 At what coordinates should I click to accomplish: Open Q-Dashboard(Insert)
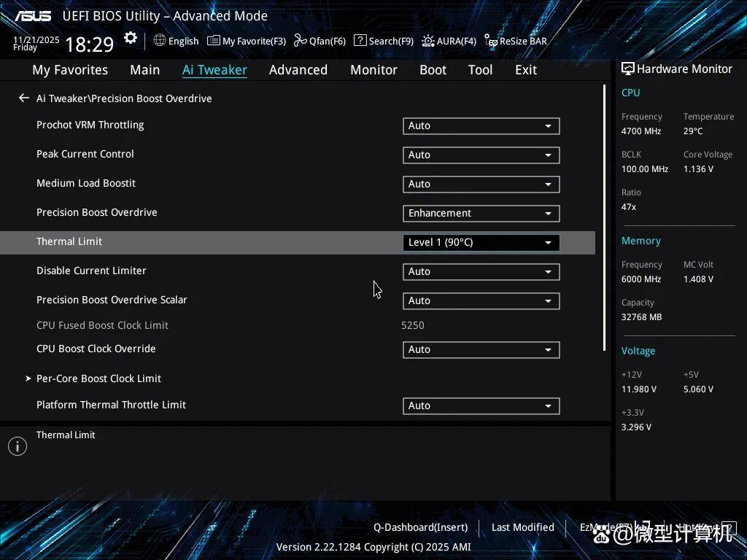[x=421, y=527]
